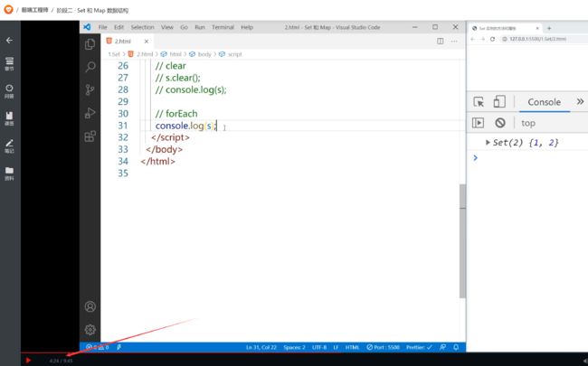Open the Edit menu
This screenshot has width=588, height=366.
click(x=119, y=27)
